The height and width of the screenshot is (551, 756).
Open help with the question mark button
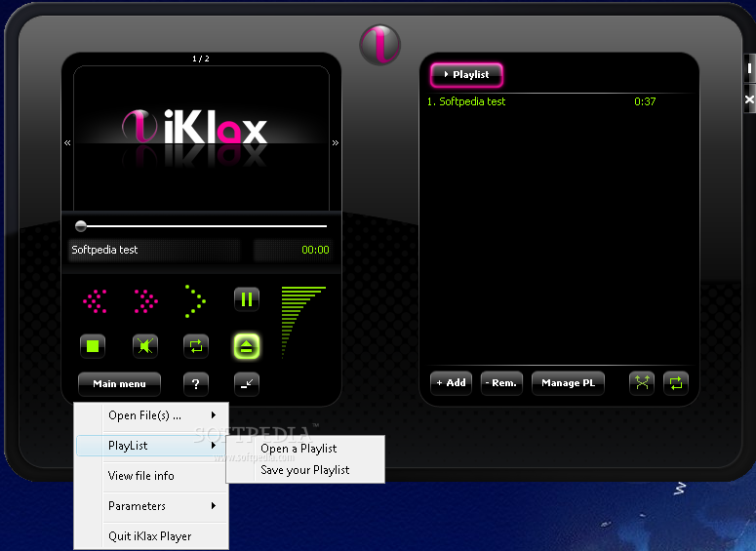[196, 384]
